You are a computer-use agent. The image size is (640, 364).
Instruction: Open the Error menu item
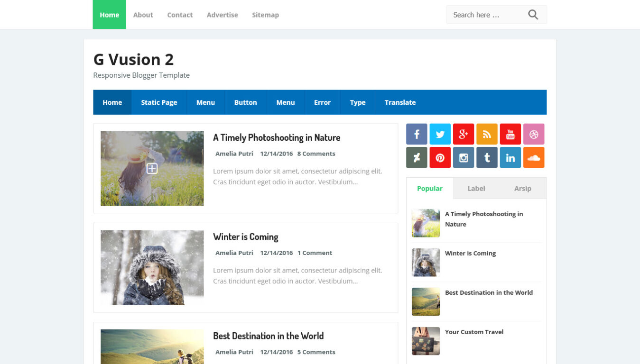point(322,102)
